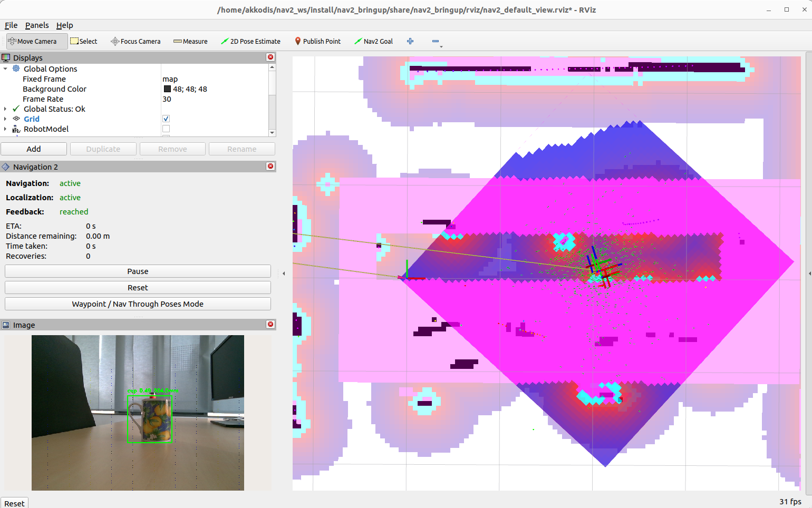Click the RobotModel display icon
Screen dimensions: 812x508
point(16,129)
